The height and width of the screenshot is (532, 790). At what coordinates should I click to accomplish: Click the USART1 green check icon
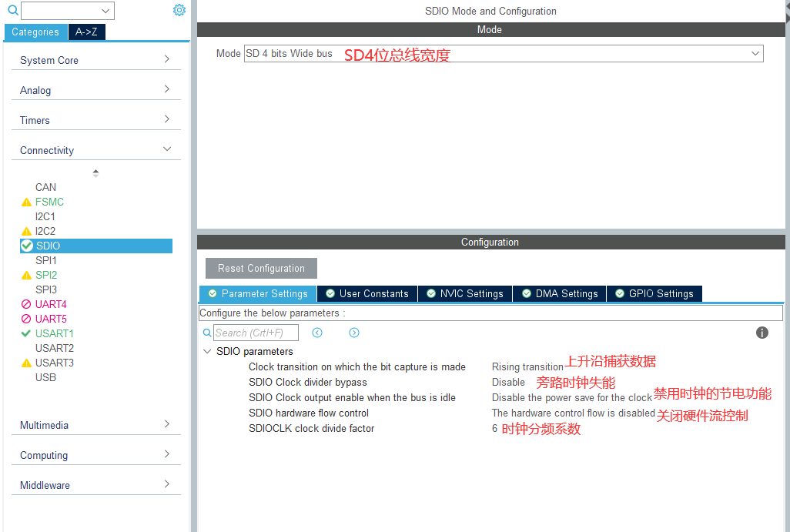pyautogui.click(x=26, y=333)
